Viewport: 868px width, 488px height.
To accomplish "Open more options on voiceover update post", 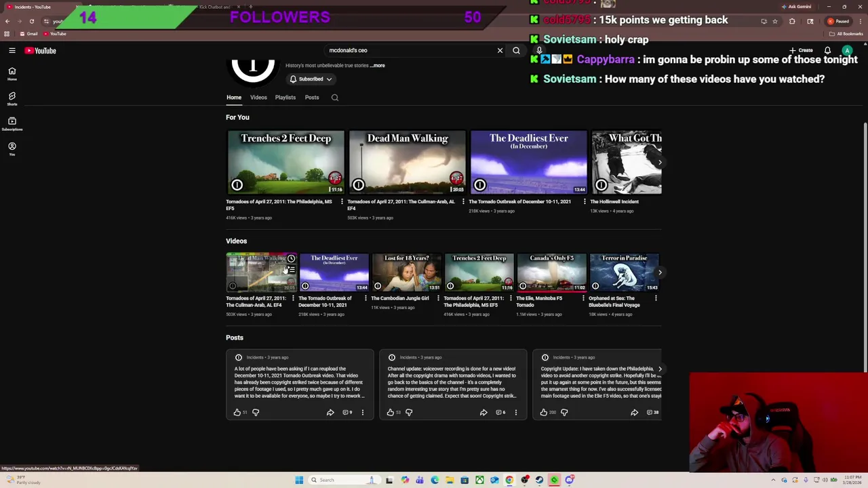I will tap(516, 412).
